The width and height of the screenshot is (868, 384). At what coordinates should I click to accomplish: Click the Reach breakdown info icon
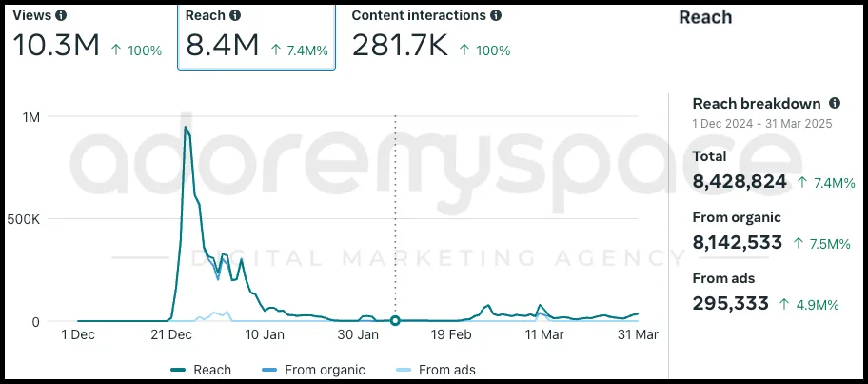click(835, 103)
